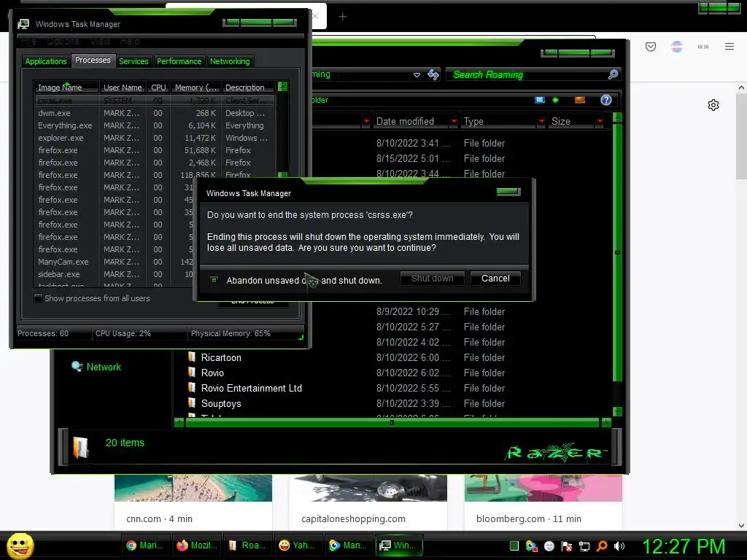The width and height of the screenshot is (747, 560).
Task: Open the Size column filter arrow
Action: click(600, 121)
